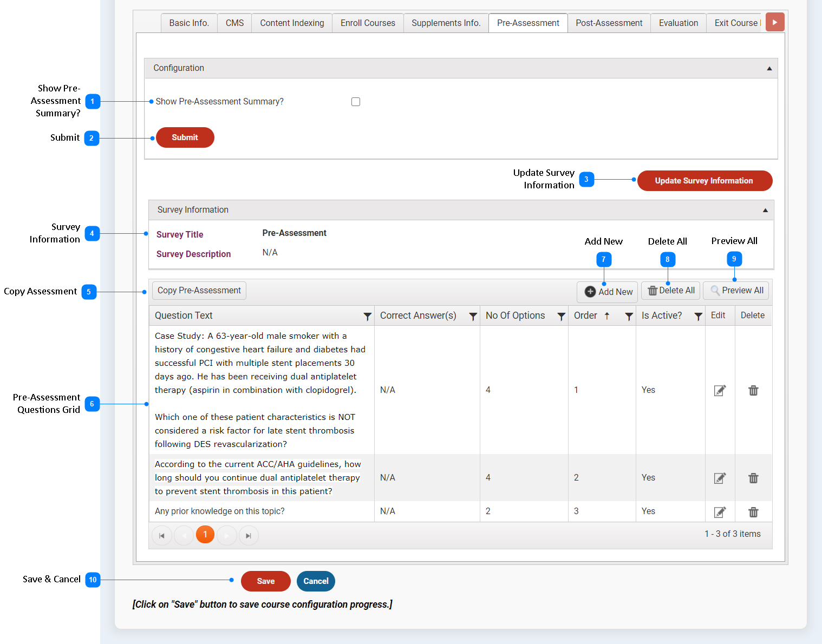This screenshot has width=822, height=644.
Task: Open filter for Correct Answer(s) column
Action: tap(473, 316)
